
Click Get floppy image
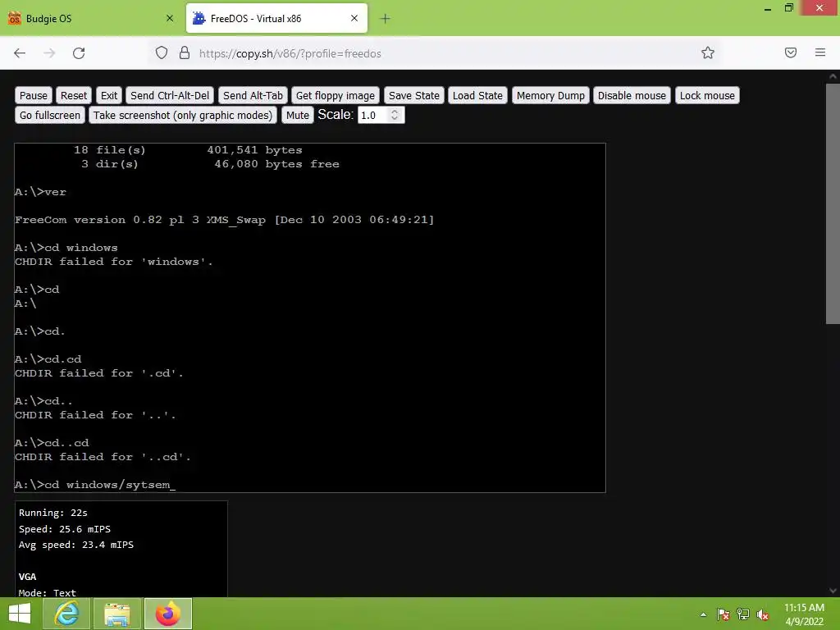336,95
